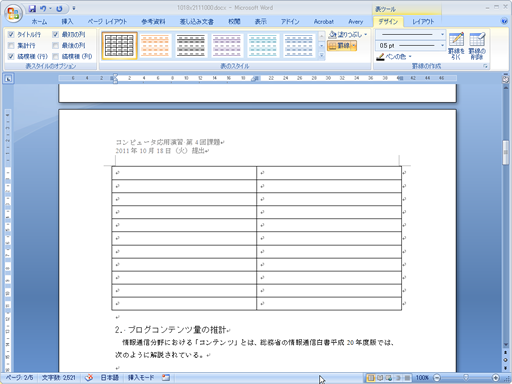Switch to Print Layout view
Screen dimensions: 512x384
tap(371, 378)
